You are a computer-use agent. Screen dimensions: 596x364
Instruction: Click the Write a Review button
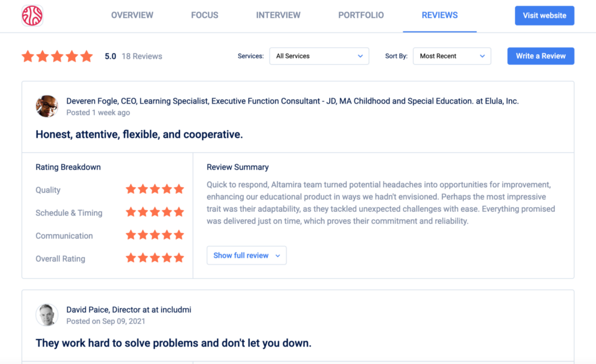pos(540,56)
